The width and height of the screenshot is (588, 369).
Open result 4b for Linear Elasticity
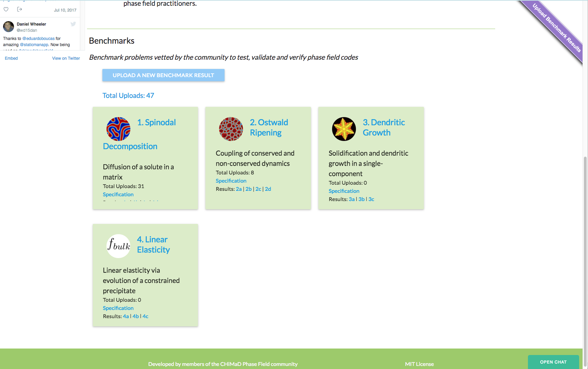pos(135,316)
